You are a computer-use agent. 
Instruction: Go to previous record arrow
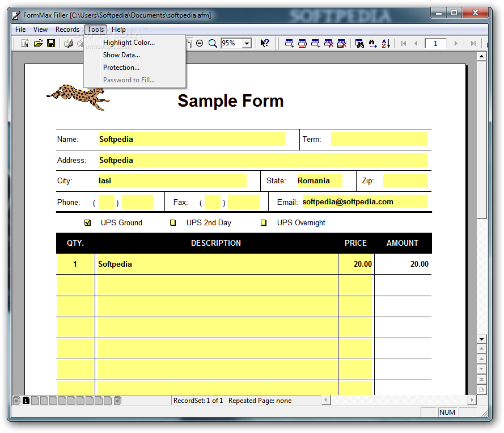pyautogui.click(x=416, y=43)
